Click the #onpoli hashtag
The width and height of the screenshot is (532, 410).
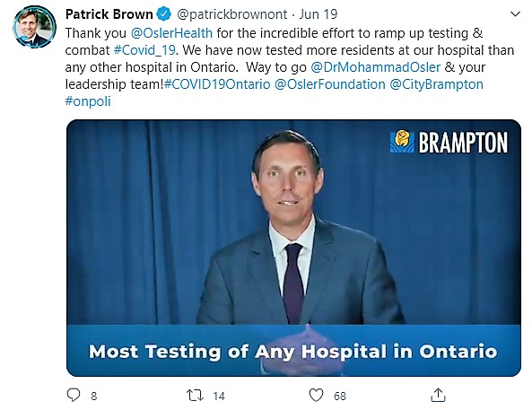(x=88, y=101)
